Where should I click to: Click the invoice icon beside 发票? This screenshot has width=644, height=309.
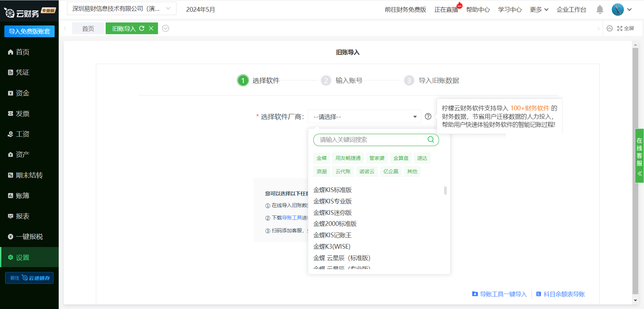coord(10,114)
